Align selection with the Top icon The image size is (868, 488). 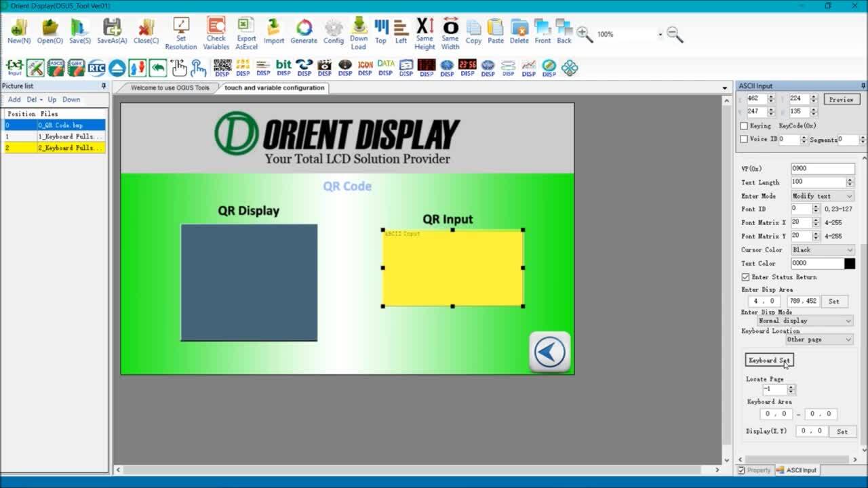click(x=381, y=31)
